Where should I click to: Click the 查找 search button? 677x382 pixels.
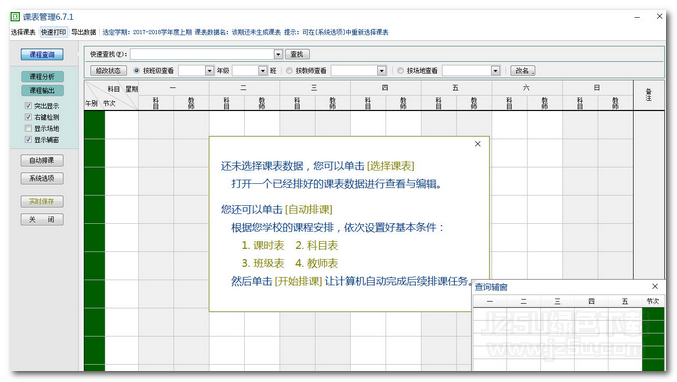coord(297,54)
